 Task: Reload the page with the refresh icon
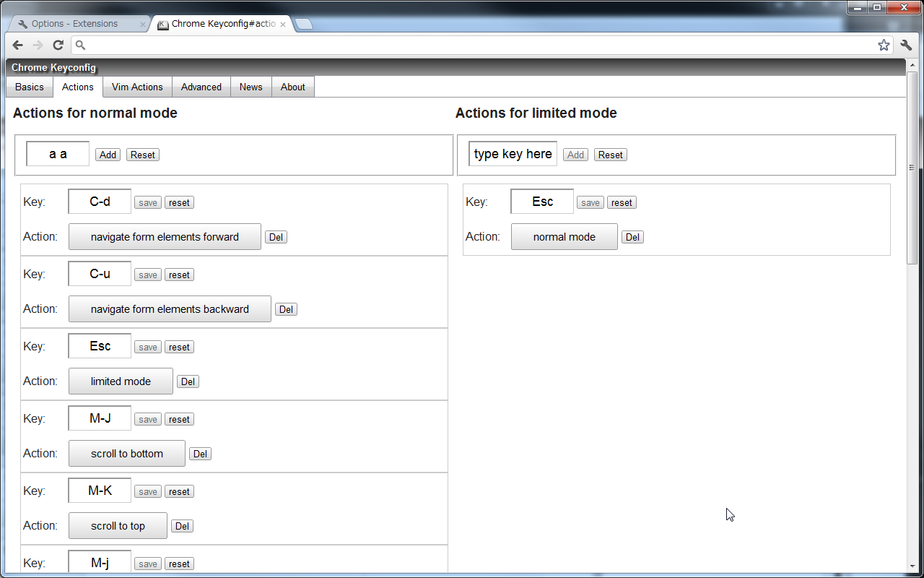[x=58, y=45]
